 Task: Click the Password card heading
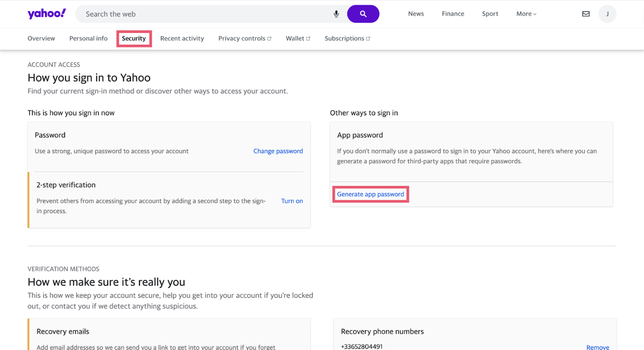point(50,135)
